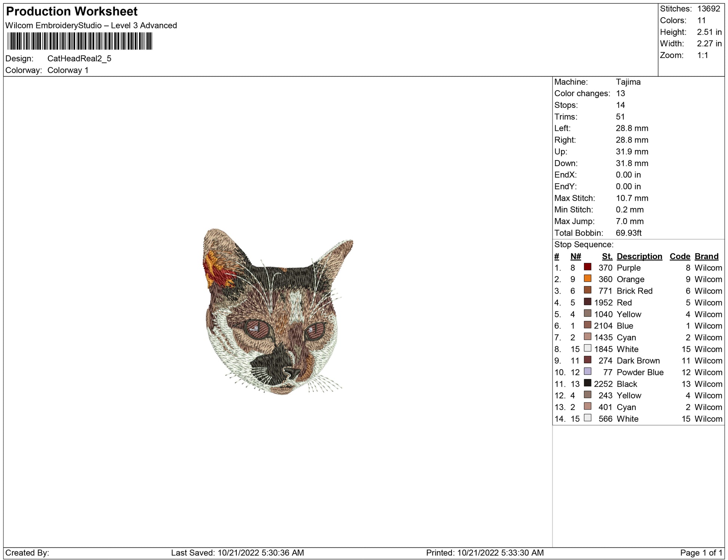Click the St. column header

click(607, 256)
